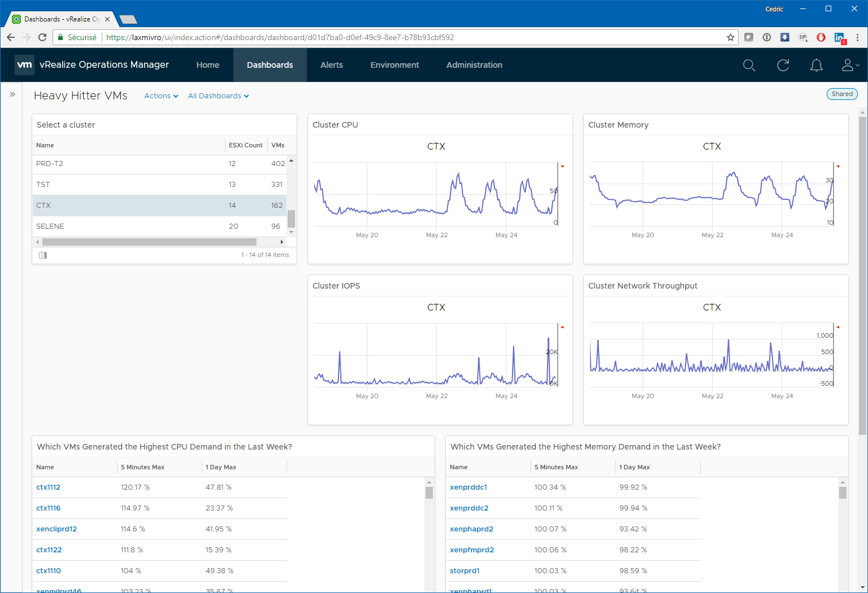Click the refresh icon in header
The width and height of the screenshot is (868, 593).
(x=783, y=66)
